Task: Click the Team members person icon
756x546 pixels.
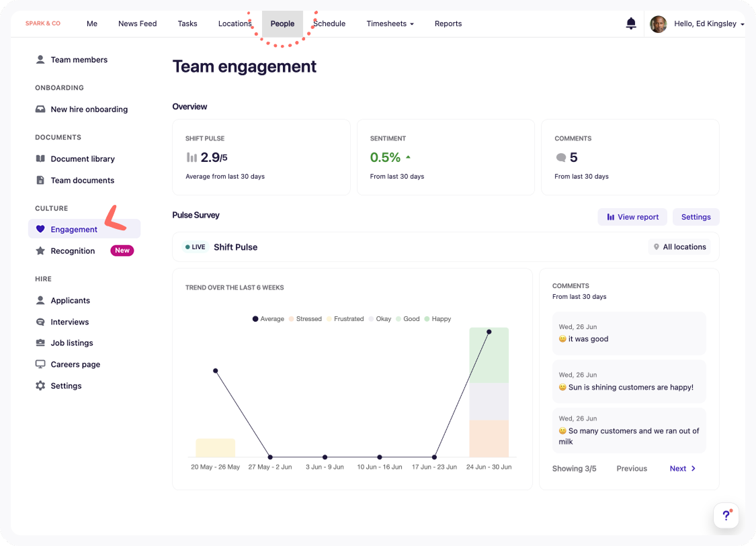Action: (40, 60)
